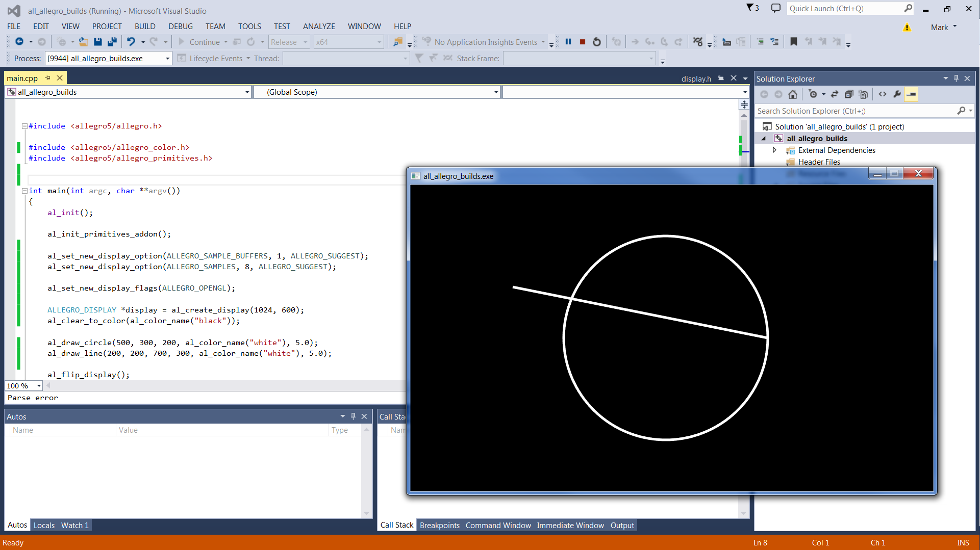The height and width of the screenshot is (550, 980).
Task: Toggle bookmark on the current line
Action: coord(793,42)
